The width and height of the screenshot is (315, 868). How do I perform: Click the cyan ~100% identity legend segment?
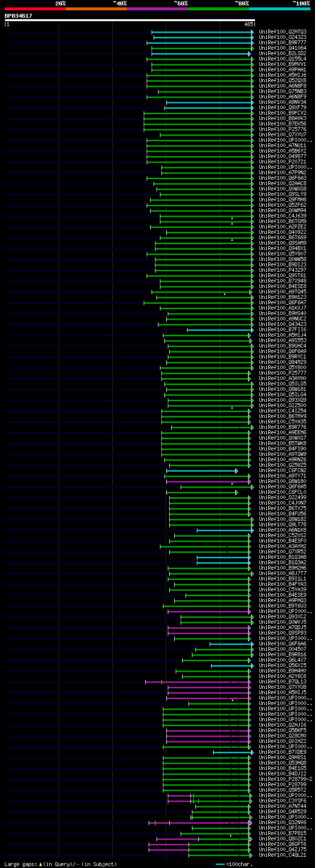click(x=280, y=9)
